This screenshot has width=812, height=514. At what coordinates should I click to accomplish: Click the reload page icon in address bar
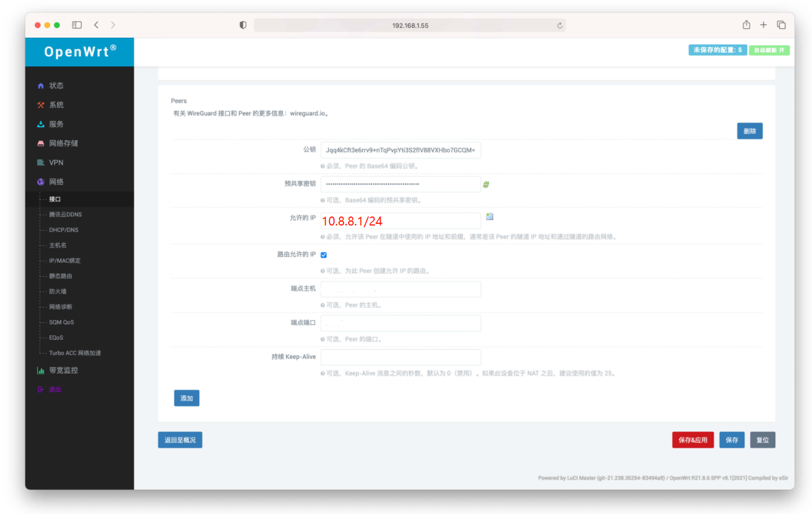[560, 25]
